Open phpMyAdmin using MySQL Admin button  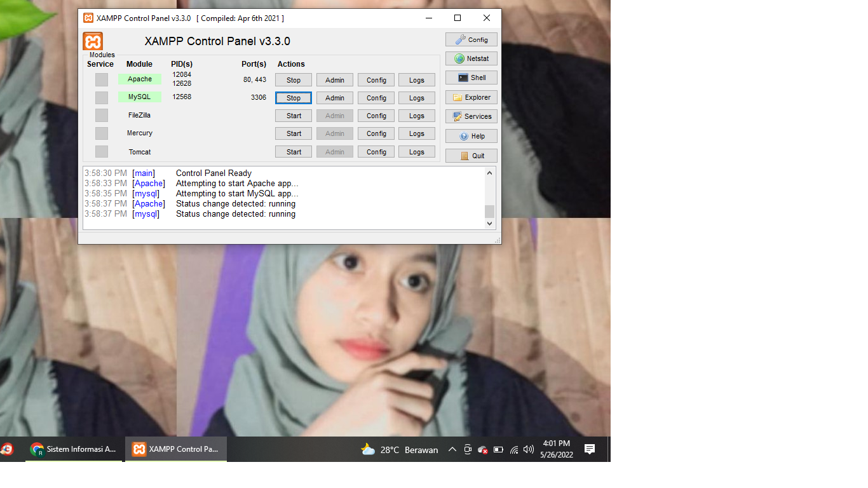(334, 97)
